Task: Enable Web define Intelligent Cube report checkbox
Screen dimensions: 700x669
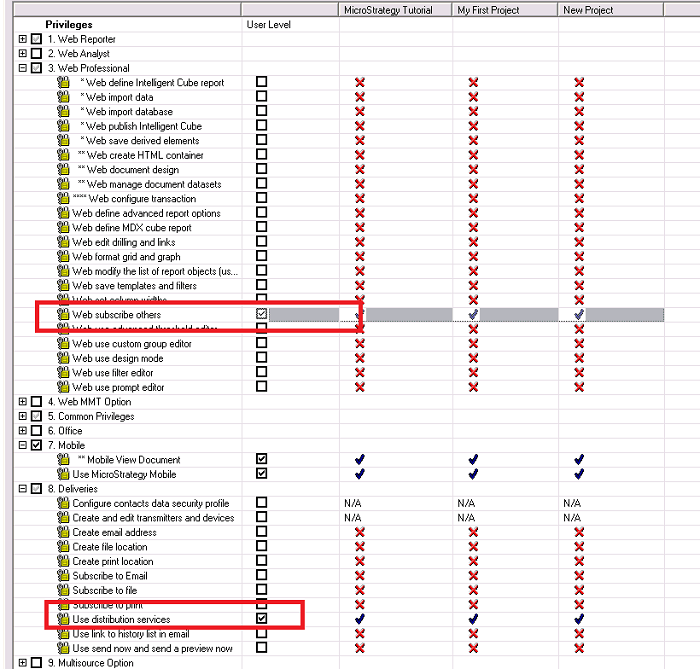Action: (x=262, y=82)
